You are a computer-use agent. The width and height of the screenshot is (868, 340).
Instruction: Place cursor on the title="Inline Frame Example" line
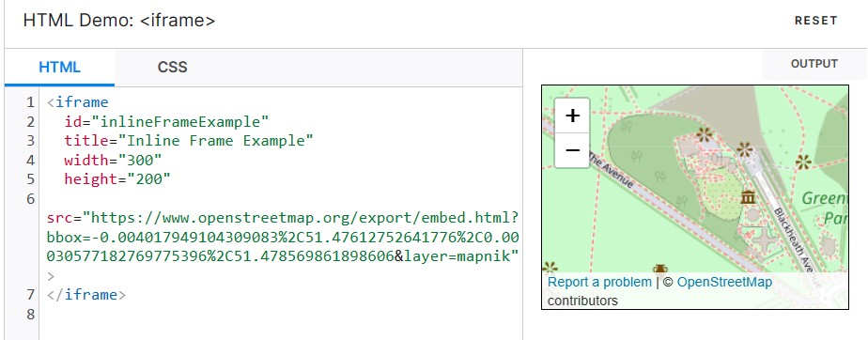coord(189,141)
